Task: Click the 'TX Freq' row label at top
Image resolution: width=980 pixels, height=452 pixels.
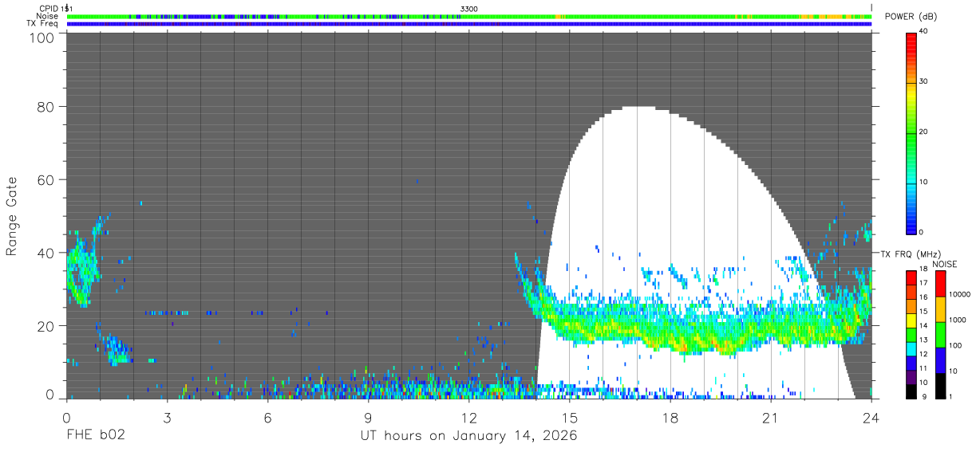Action: click(42, 24)
